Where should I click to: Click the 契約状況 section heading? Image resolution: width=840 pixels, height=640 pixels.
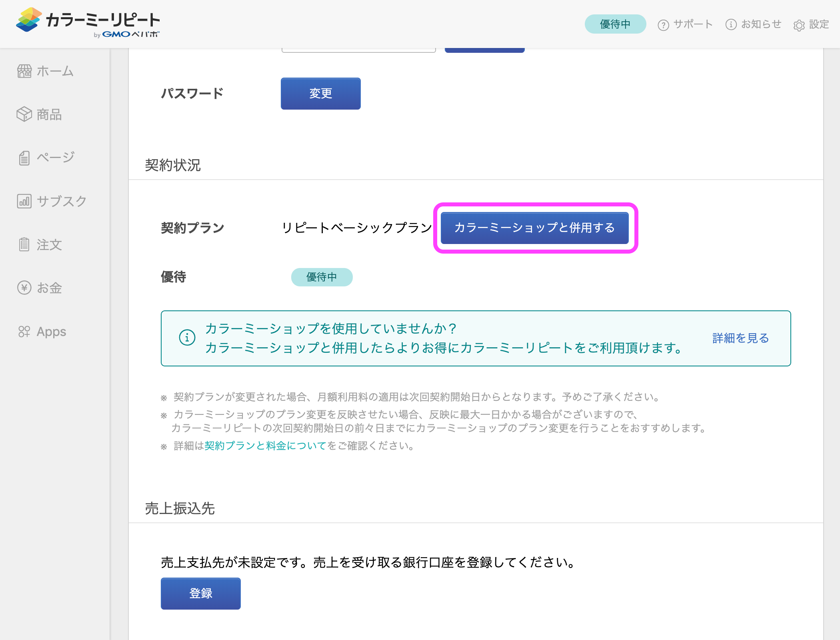[x=172, y=165]
